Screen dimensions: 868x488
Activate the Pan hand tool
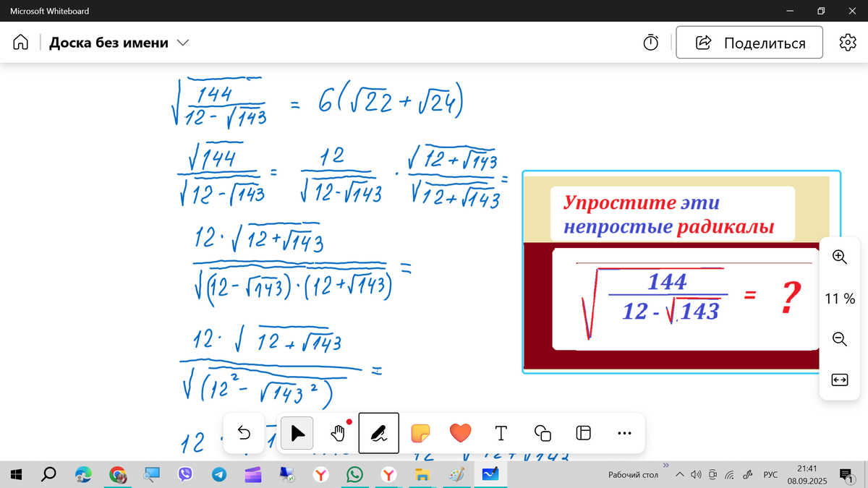[337, 432]
